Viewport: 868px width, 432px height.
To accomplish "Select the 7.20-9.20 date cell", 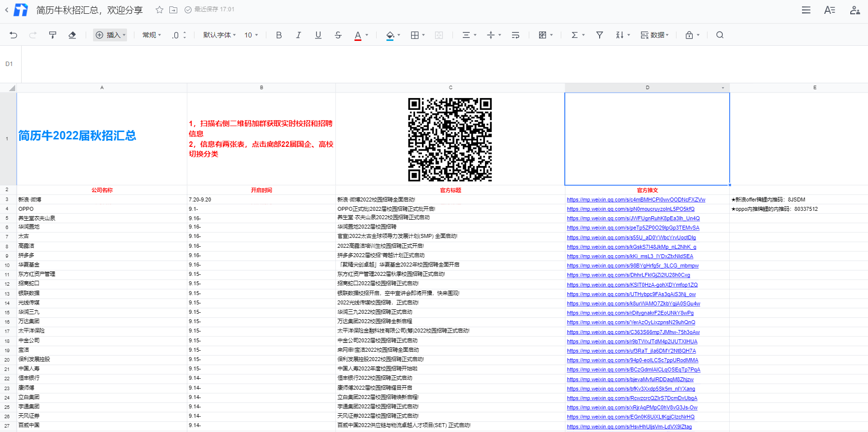I will click(x=261, y=199).
